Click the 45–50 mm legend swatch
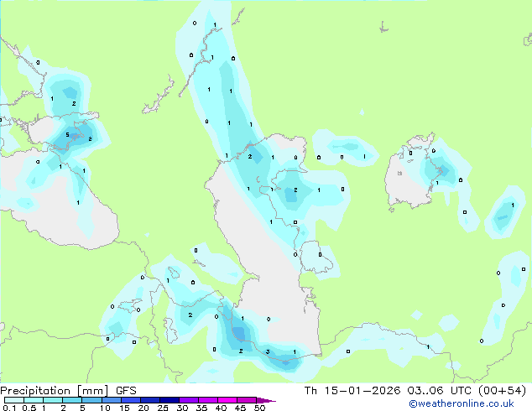This screenshot has width=532, height=411. coord(247,400)
